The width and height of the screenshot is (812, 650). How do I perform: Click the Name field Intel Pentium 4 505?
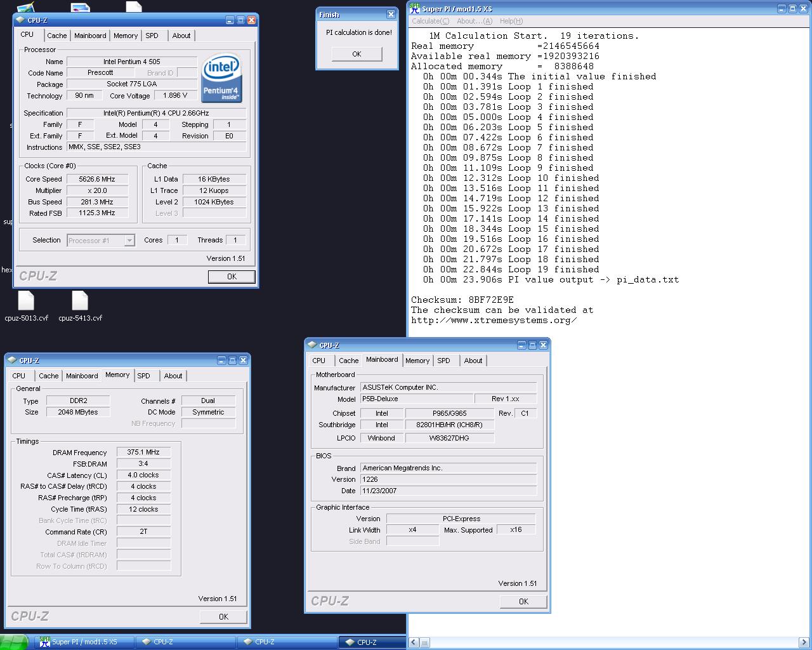click(x=132, y=62)
